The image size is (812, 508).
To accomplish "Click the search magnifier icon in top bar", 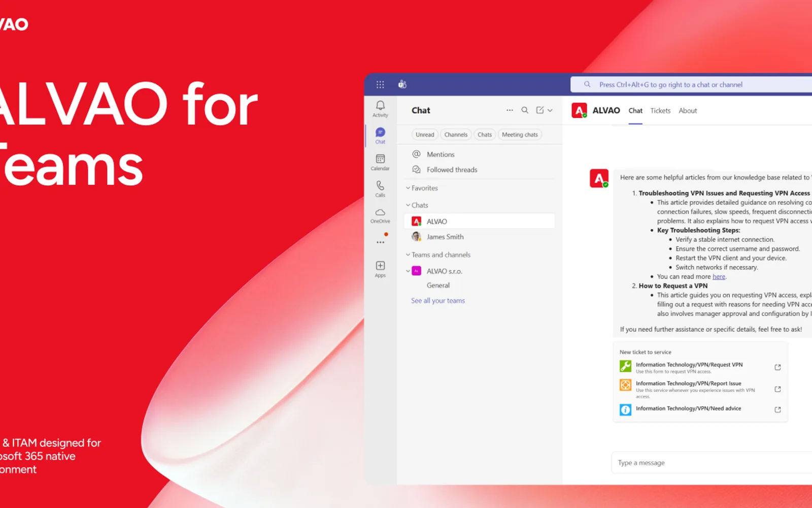I will pos(587,84).
